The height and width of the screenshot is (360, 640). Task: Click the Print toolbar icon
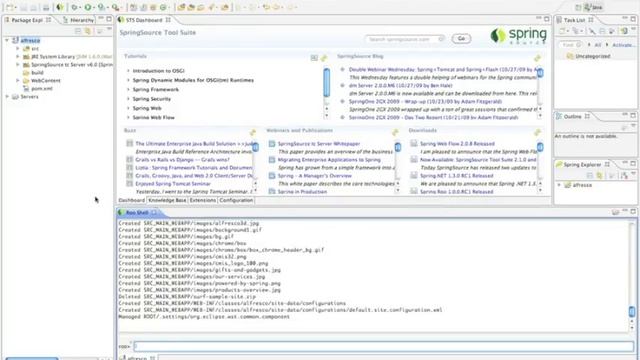click(46, 7)
